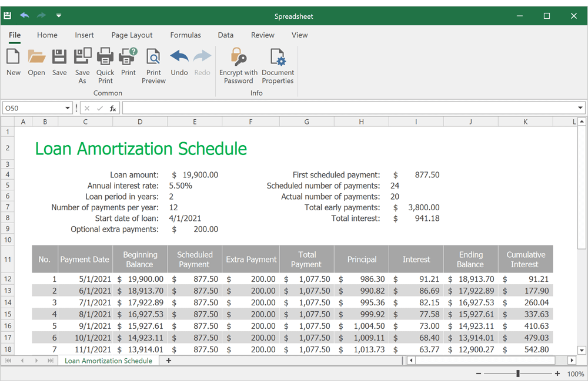588x387 pixels.
Task: Expand the formula bar dropdown arrow
Action: [579, 107]
